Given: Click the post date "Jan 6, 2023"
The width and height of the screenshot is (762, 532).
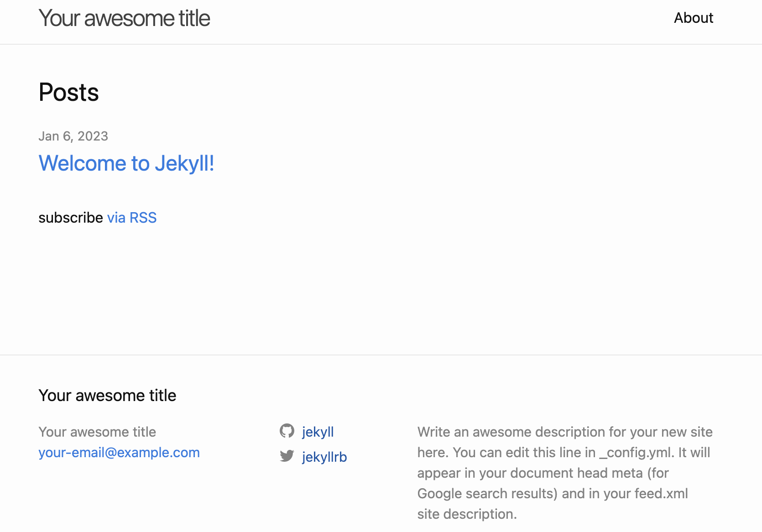Looking at the screenshot, I should coord(73,136).
